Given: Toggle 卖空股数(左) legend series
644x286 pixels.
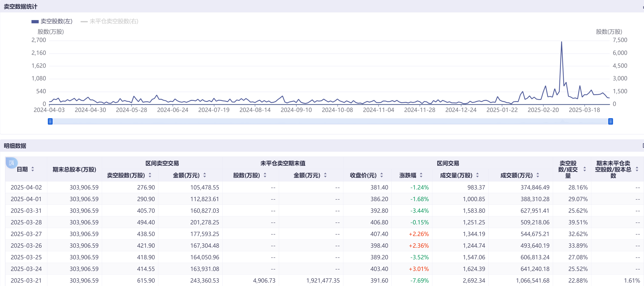Looking at the screenshot, I should click(x=52, y=21).
